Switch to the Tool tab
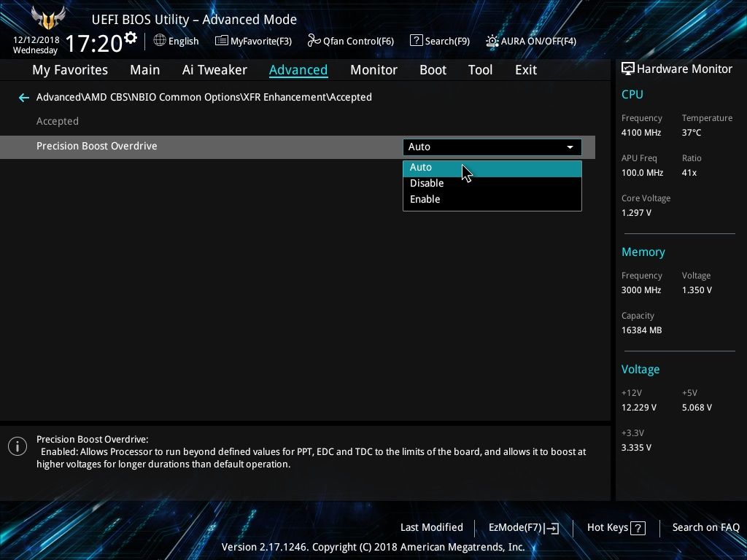The height and width of the screenshot is (560, 747). (x=480, y=70)
